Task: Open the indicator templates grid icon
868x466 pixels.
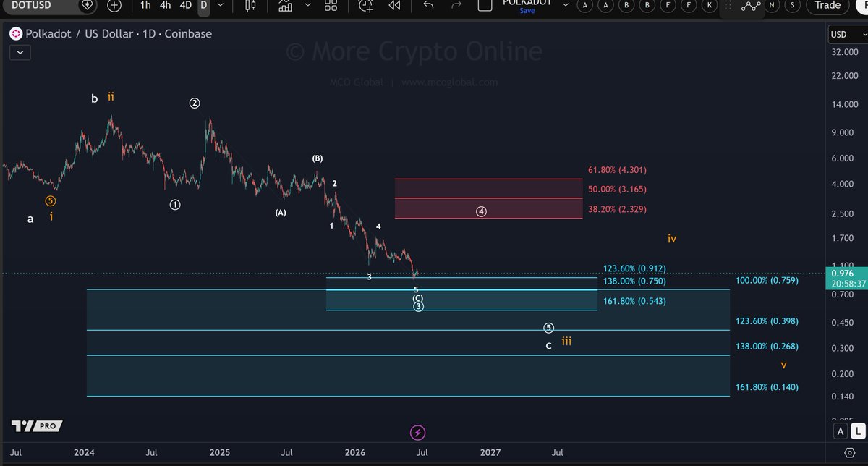Action: [x=331, y=5]
